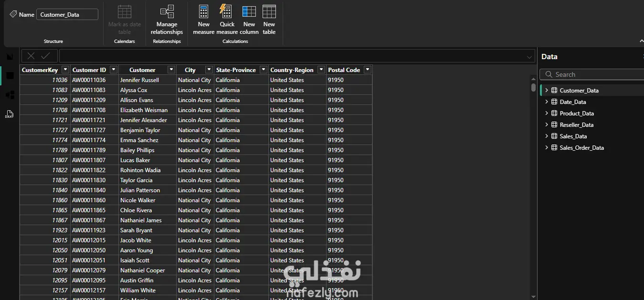
Task: Open the Country-Region column filter dropdown
Action: point(321,70)
